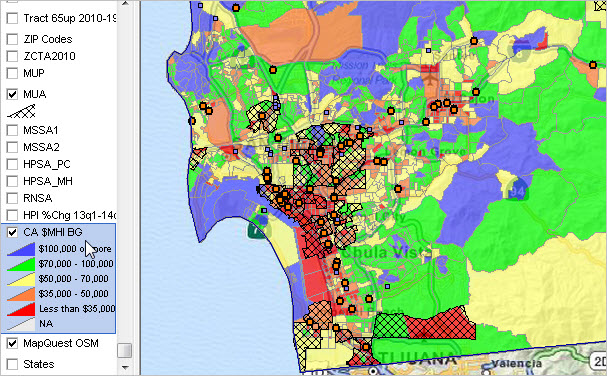Image resolution: width=607 pixels, height=376 pixels.
Task: Select the RNSA layer name
Action: click(38, 198)
